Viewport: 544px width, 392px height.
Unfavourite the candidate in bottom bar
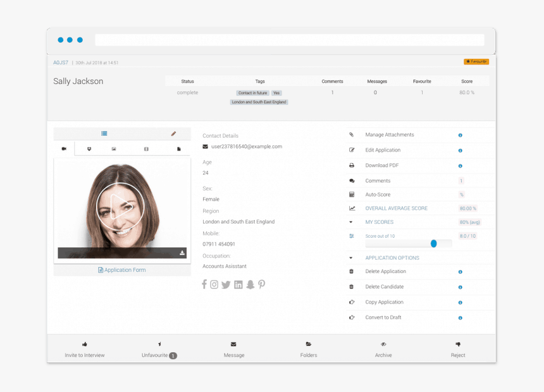(159, 350)
